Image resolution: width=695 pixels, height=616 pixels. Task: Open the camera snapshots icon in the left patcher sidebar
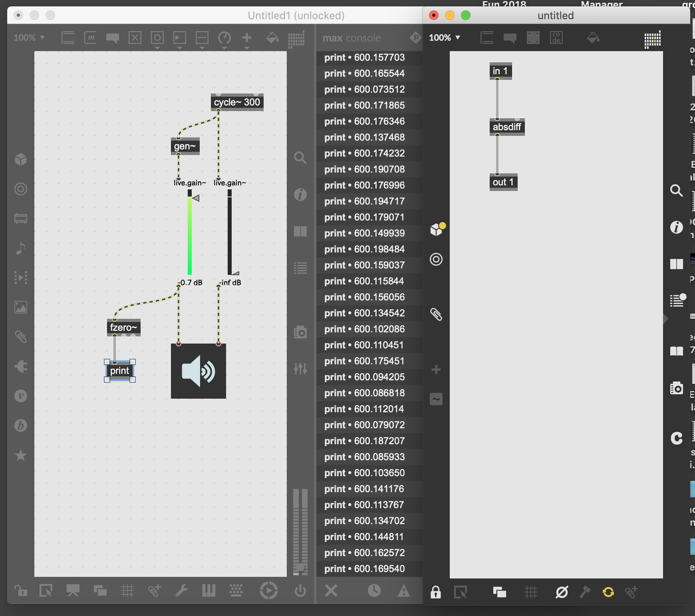pyautogui.click(x=300, y=332)
